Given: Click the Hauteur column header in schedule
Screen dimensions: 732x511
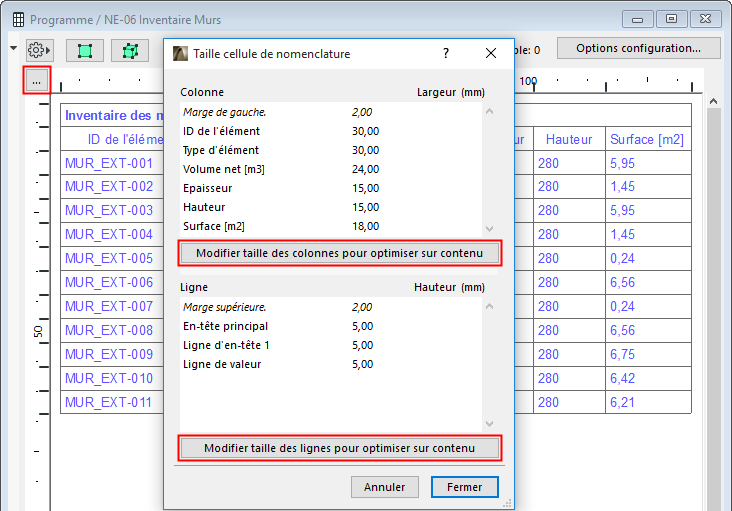Looking at the screenshot, I should pos(569,139).
